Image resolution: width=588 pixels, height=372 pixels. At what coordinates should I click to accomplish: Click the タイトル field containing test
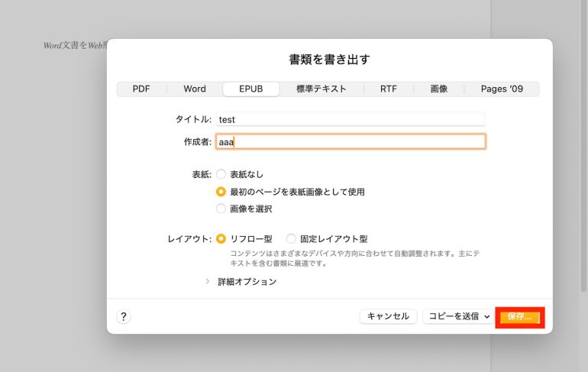coord(351,119)
